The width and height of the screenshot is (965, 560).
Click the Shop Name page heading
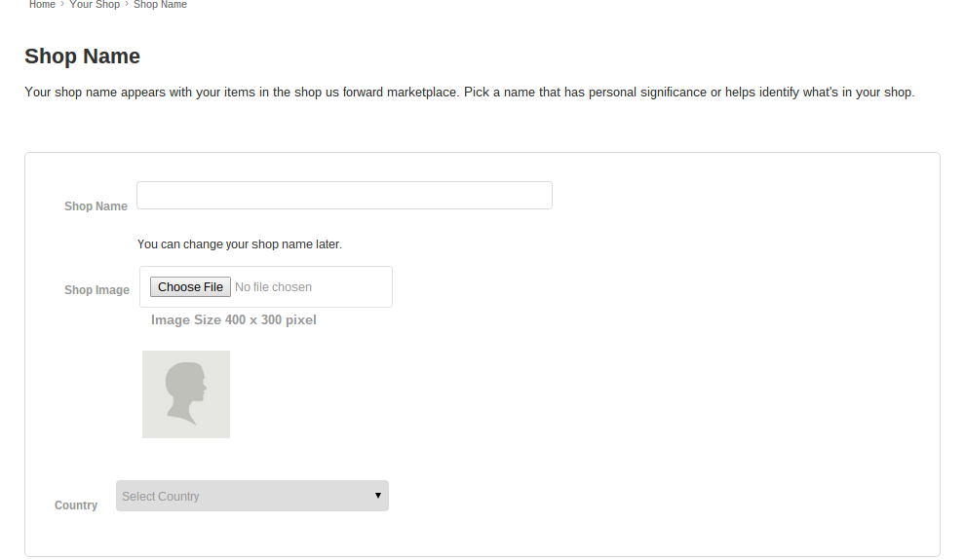[x=82, y=56]
